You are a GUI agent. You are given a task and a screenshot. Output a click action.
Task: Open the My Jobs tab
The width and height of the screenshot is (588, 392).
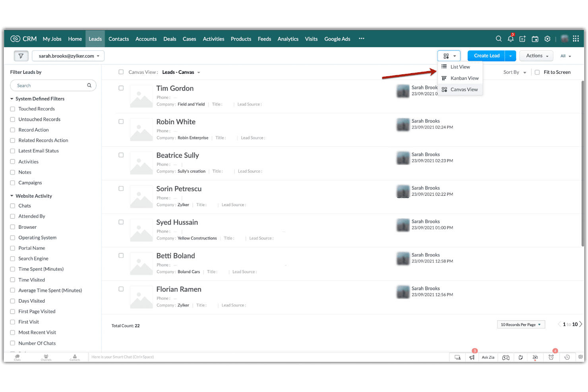coord(52,39)
